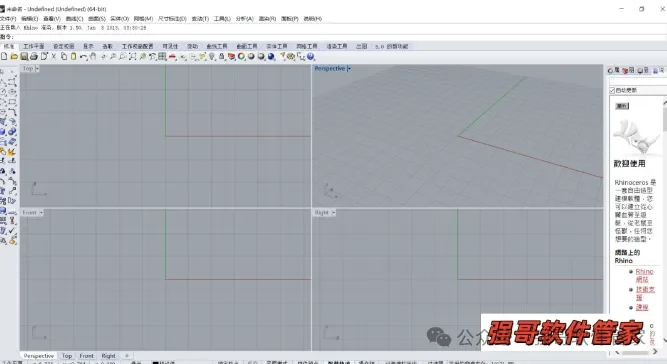The width and height of the screenshot is (667, 364).
Task: Toggle the 自动更新 checkbox
Action: tap(612, 90)
